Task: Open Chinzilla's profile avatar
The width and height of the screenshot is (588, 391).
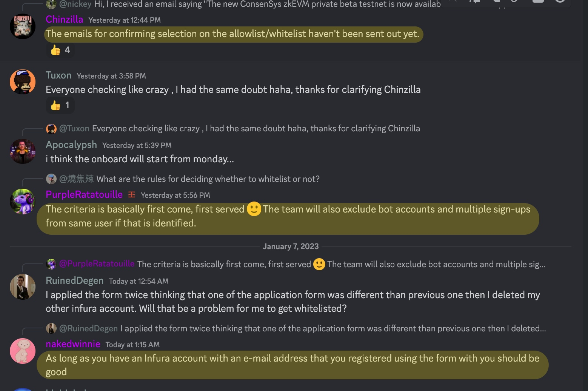Action: [23, 26]
